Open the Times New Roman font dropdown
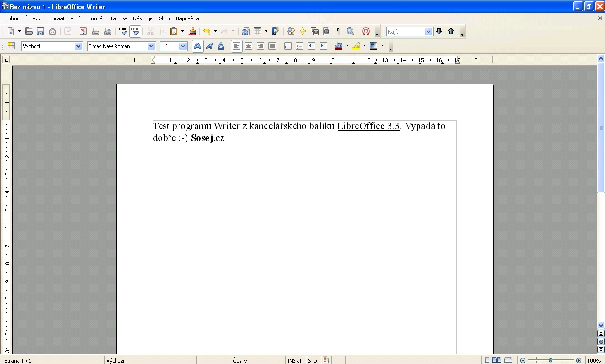605x364 pixels. 151,46
